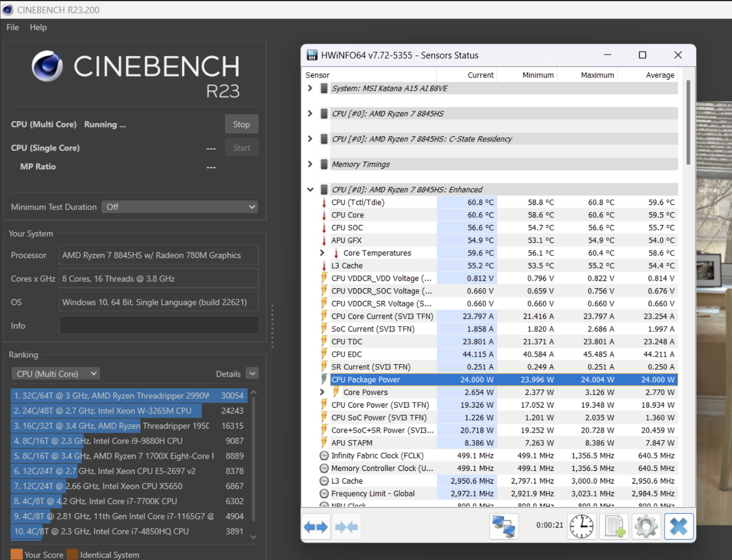Expand the System: MSI Katana A15 group
This screenshot has width=732, height=560.
click(310, 88)
